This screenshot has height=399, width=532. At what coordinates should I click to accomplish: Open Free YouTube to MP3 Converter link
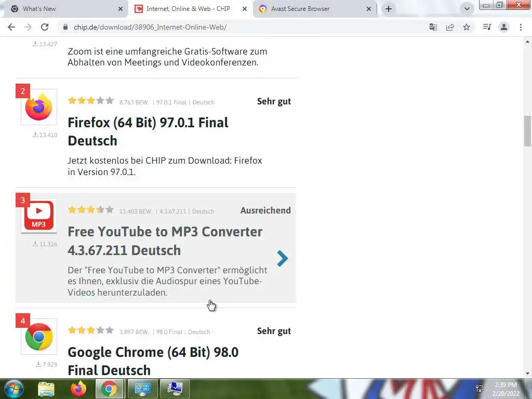tap(165, 241)
